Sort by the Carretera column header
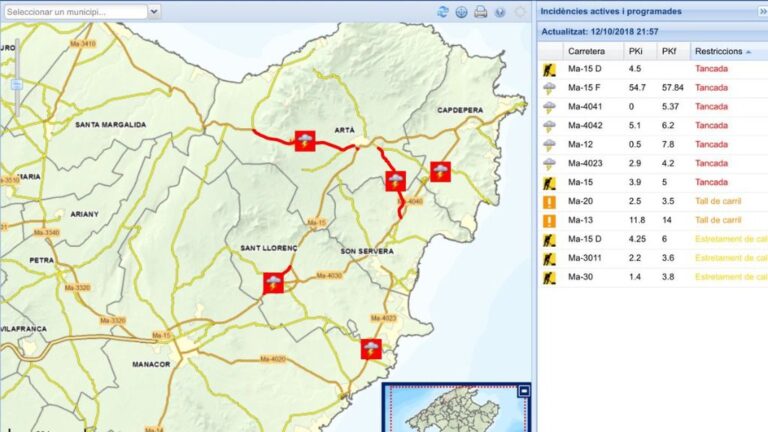The image size is (768, 432). point(586,51)
